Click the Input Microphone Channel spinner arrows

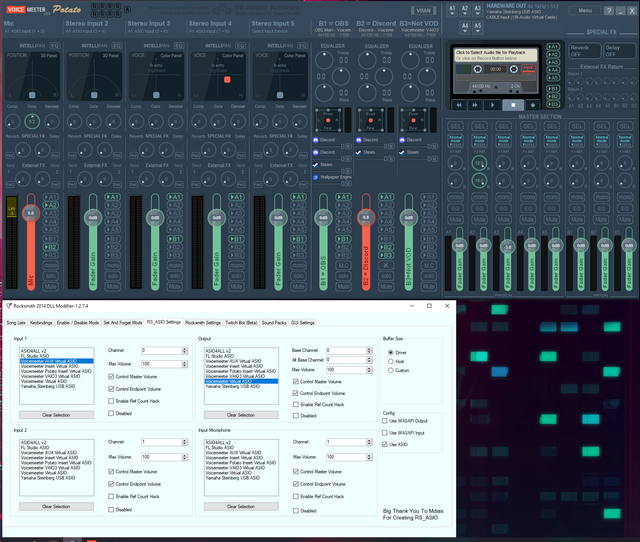tap(369, 442)
